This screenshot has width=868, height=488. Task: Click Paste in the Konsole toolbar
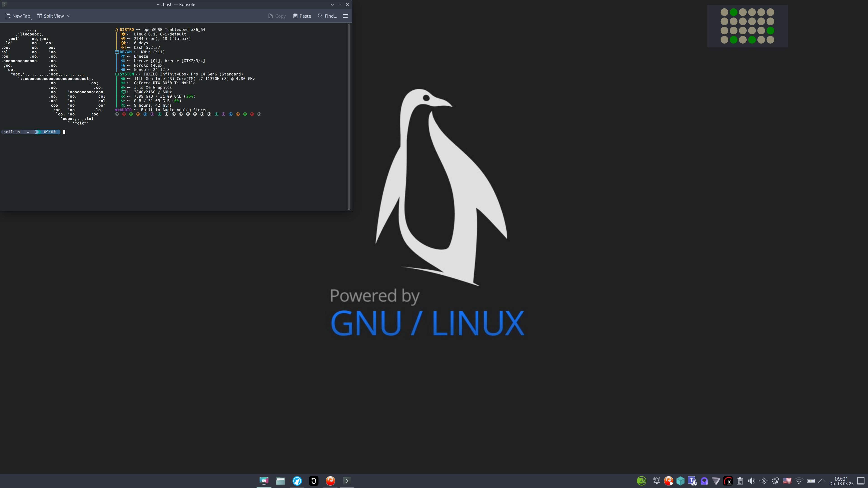point(302,16)
